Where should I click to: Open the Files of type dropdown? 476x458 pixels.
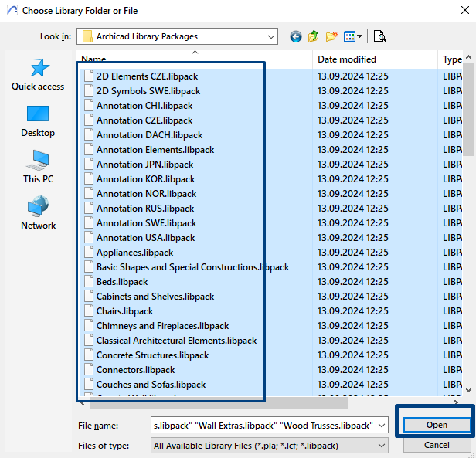[269, 446]
